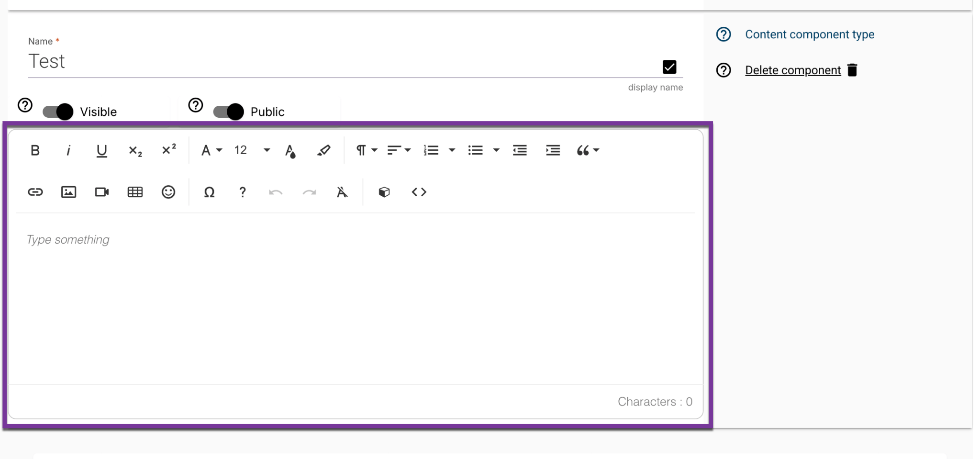Insert a table
This screenshot has height=459, width=980.
[135, 192]
